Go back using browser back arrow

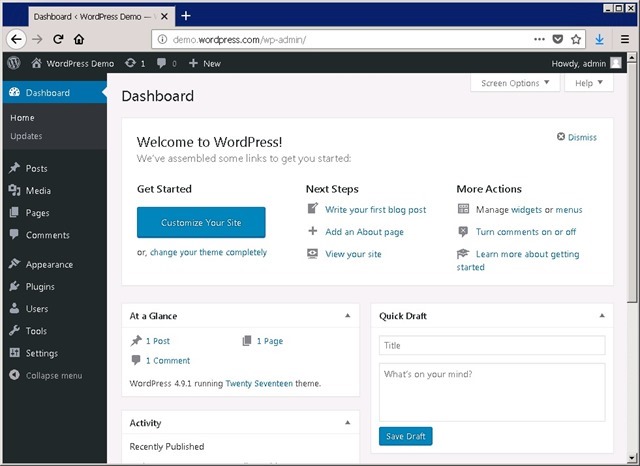point(16,39)
